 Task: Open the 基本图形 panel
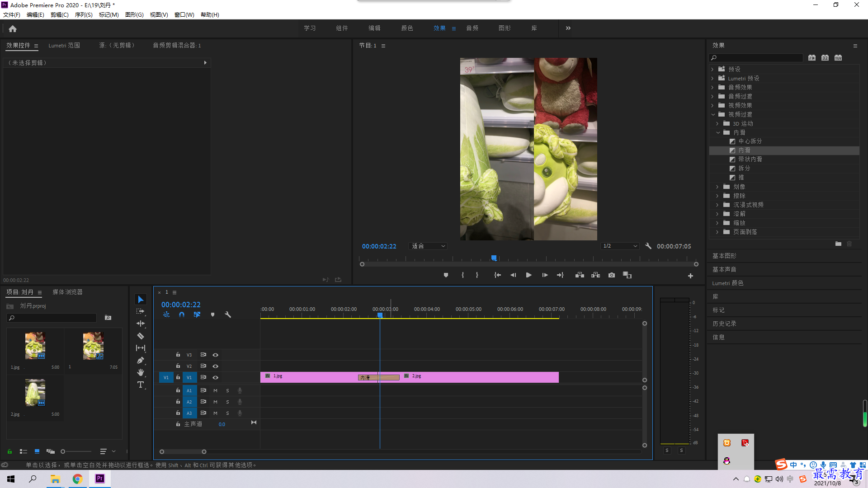click(724, 256)
